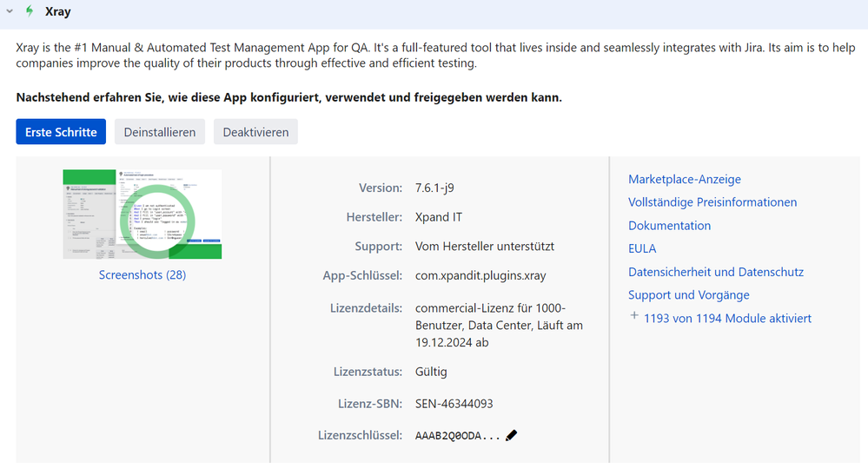The height and width of the screenshot is (475, 868).
Task: Select license SEN-46344093 value
Action: 454,404
